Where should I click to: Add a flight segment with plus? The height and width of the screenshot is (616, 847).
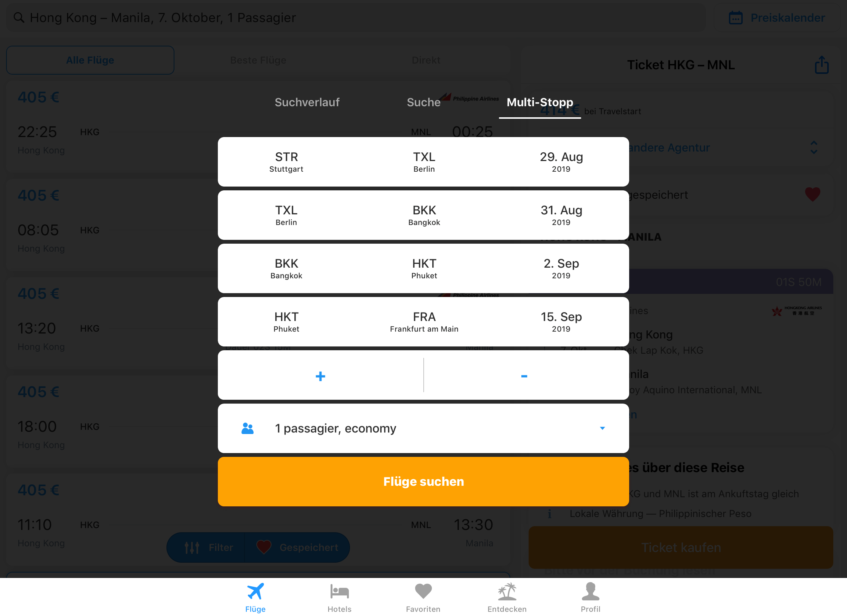tap(320, 376)
